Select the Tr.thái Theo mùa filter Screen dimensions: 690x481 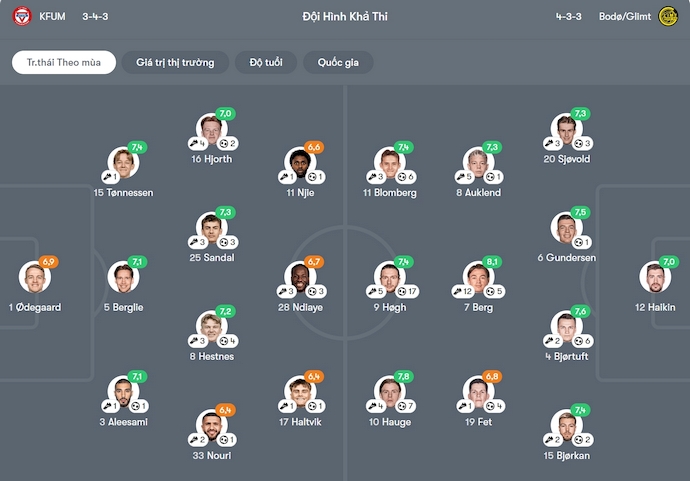64,62
